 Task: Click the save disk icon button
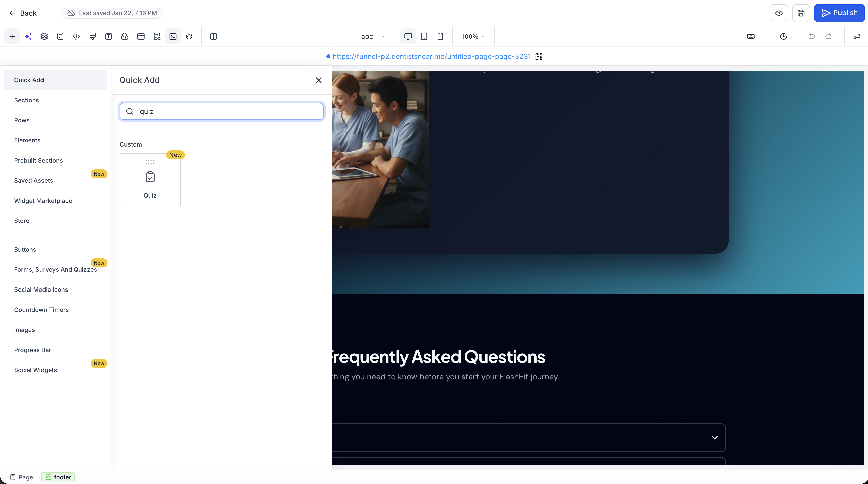(801, 13)
